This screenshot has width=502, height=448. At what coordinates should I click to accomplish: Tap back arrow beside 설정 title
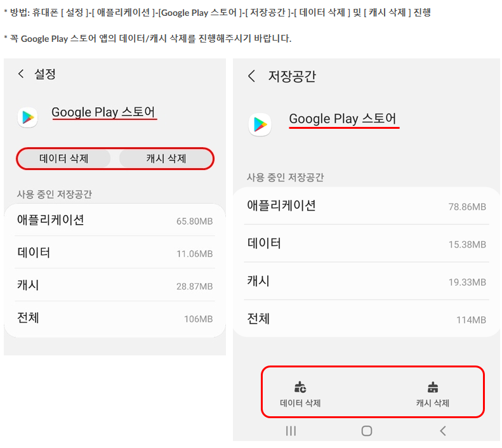(x=21, y=74)
